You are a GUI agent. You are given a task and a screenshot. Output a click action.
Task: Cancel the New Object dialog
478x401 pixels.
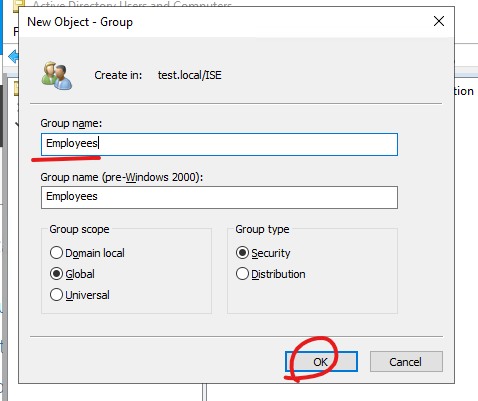[406, 361]
